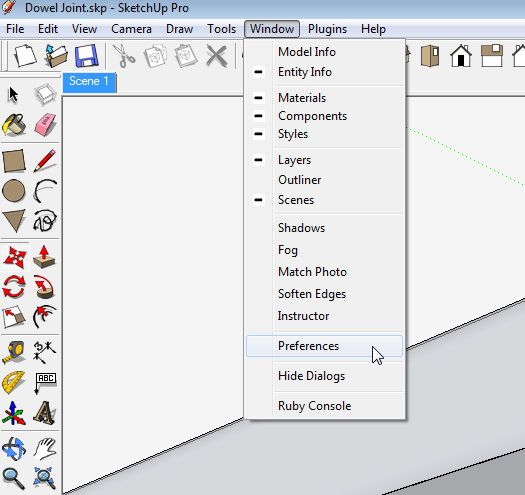
Task: Open the Help menu
Action: (373, 29)
